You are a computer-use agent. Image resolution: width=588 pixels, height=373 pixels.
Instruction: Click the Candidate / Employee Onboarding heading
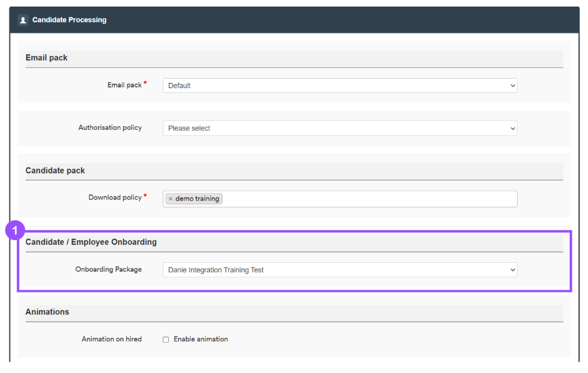(x=91, y=243)
